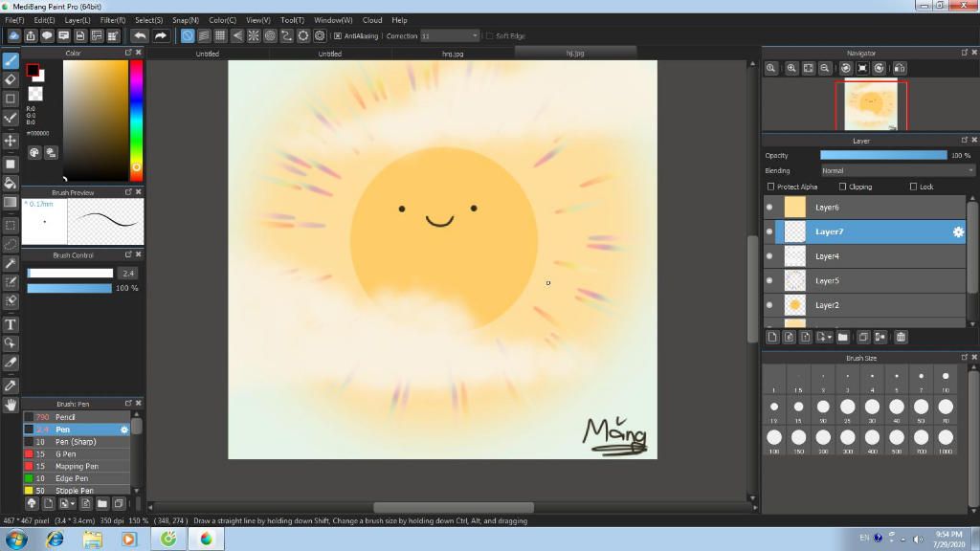This screenshot has height=551, width=980.
Task: Select the Text tool
Action: tap(11, 324)
